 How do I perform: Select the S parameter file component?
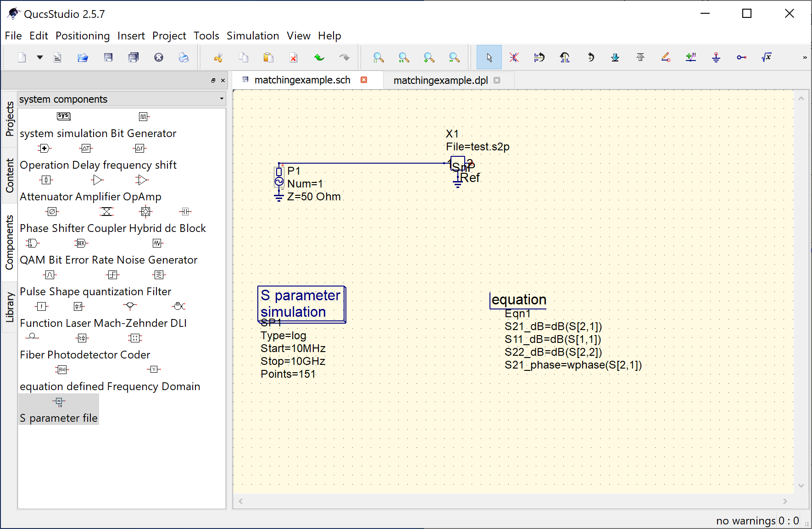tap(59, 409)
